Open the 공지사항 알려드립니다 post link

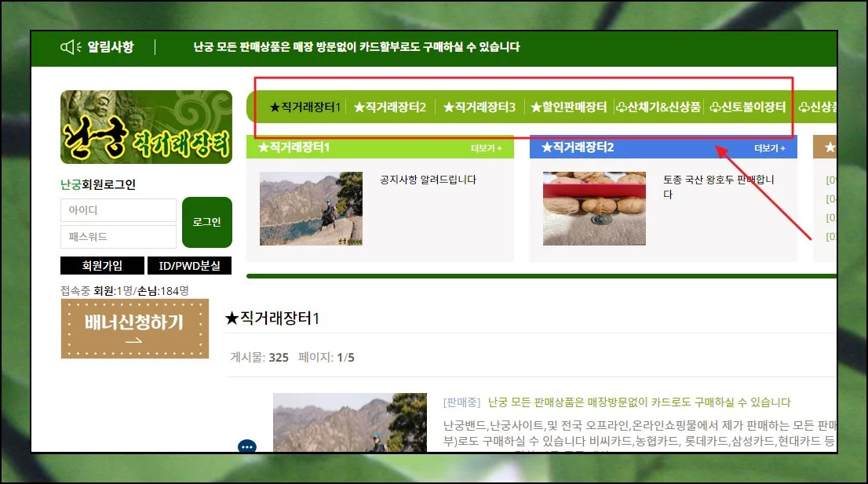[428, 180]
